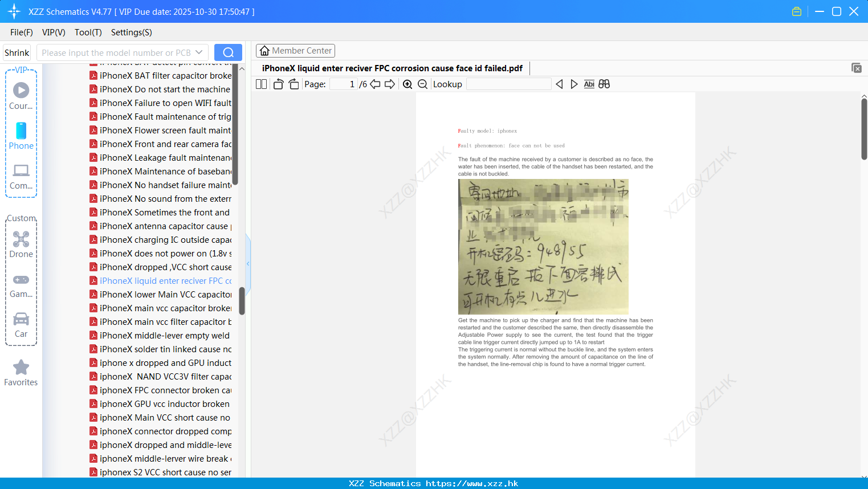Screen dimensions: 868x489
Task: Open the Settings(S) menu
Action: 132,32
